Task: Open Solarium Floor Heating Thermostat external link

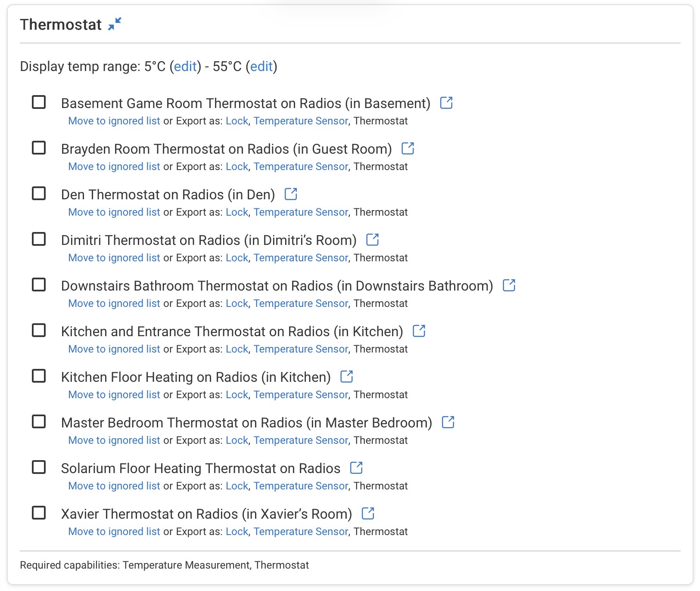Action: [356, 468]
